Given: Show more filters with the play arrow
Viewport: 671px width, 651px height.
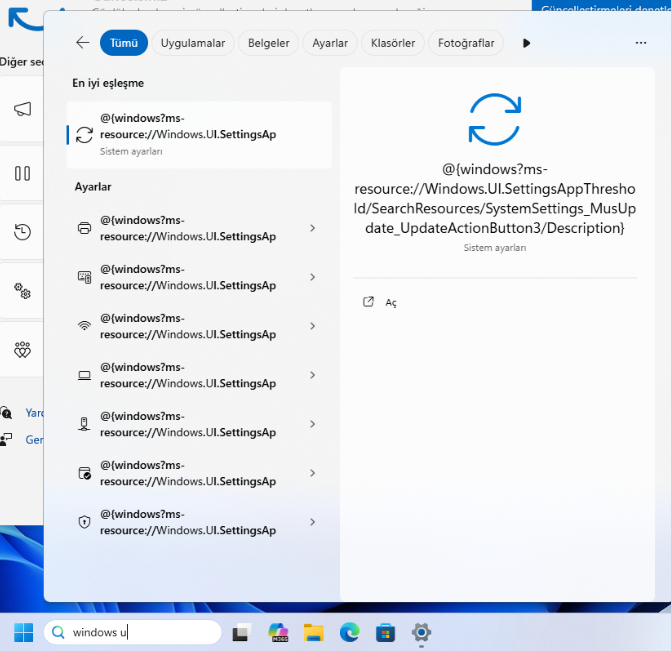Looking at the screenshot, I should pos(526,43).
